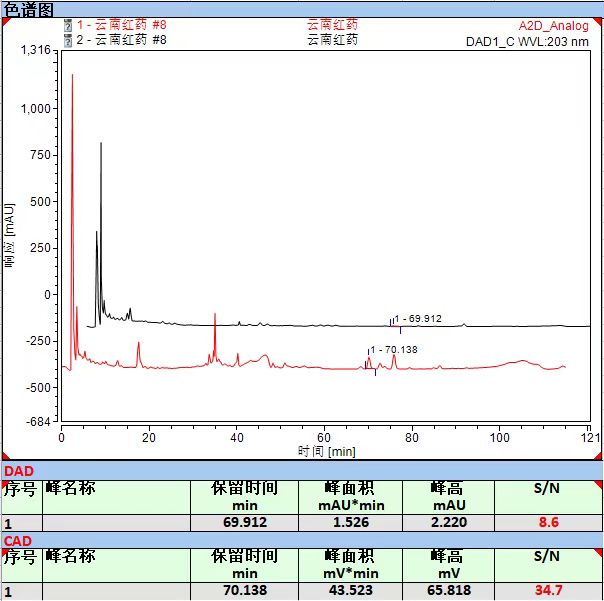This screenshot has height=601, width=604.
Task: Click the black trace 2 legend icon
Action: pyautogui.click(x=67, y=40)
